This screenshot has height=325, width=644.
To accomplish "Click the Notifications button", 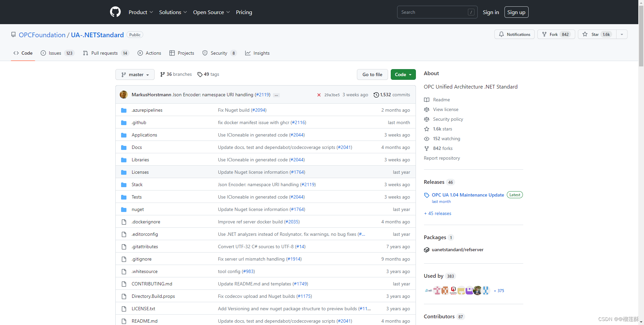I will tap(515, 34).
